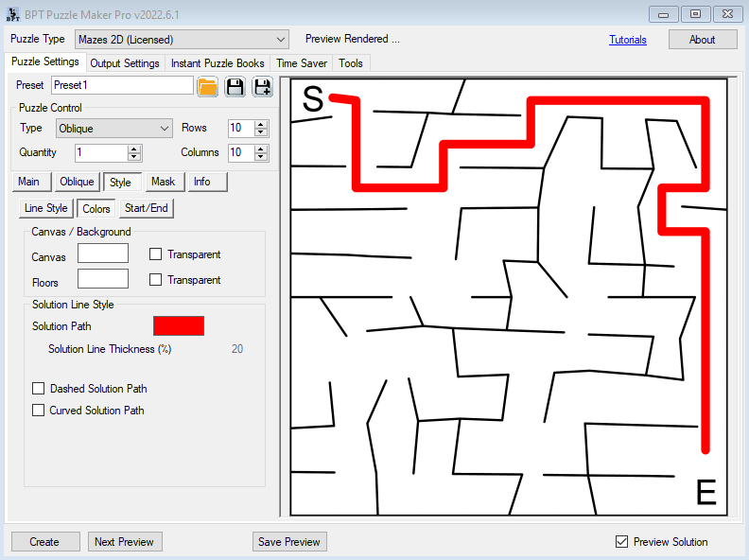The width and height of the screenshot is (749, 560).
Task: Save preset as new (disk with plus)
Action: coord(262,87)
